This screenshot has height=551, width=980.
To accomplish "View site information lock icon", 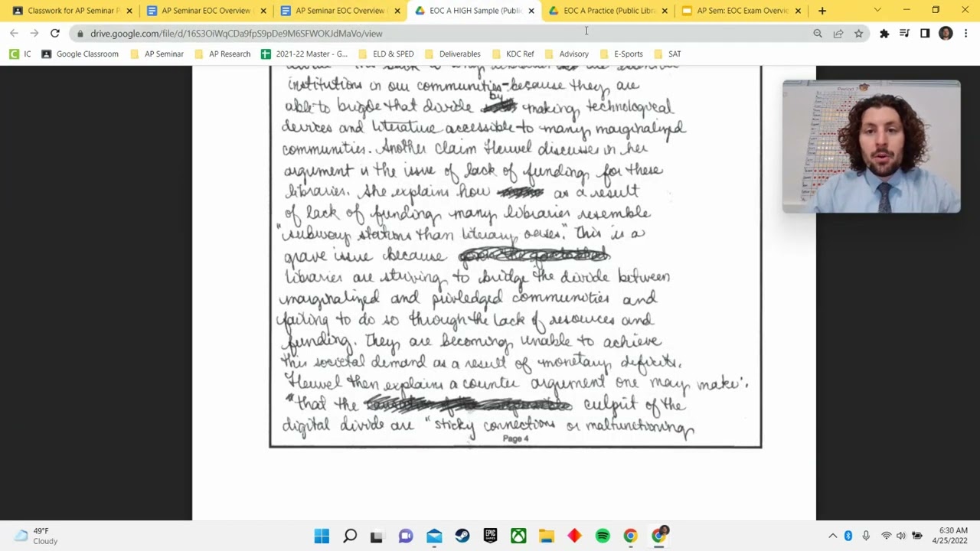I will pos(80,34).
